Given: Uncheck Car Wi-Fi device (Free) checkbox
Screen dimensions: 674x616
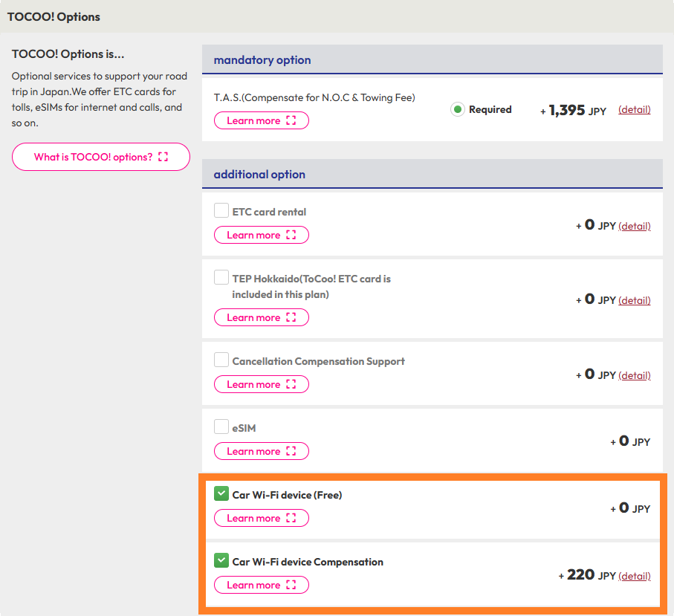Looking at the screenshot, I should (x=221, y=493).
